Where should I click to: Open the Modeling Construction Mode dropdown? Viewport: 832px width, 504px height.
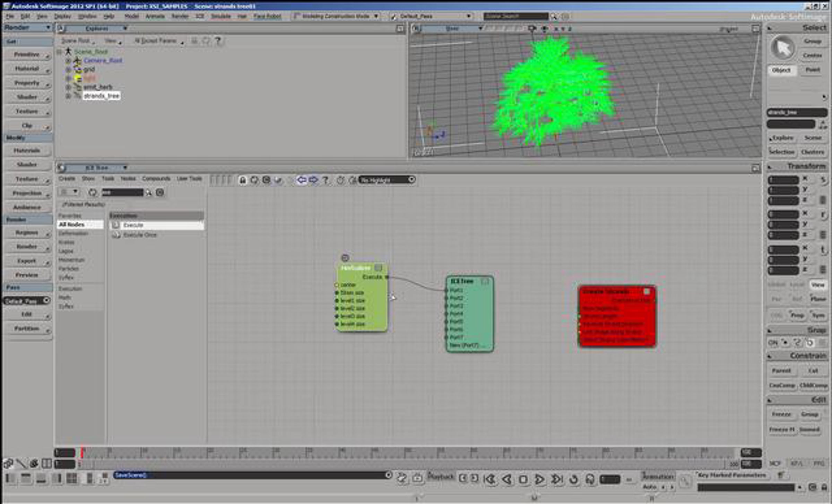click(336, 16)
